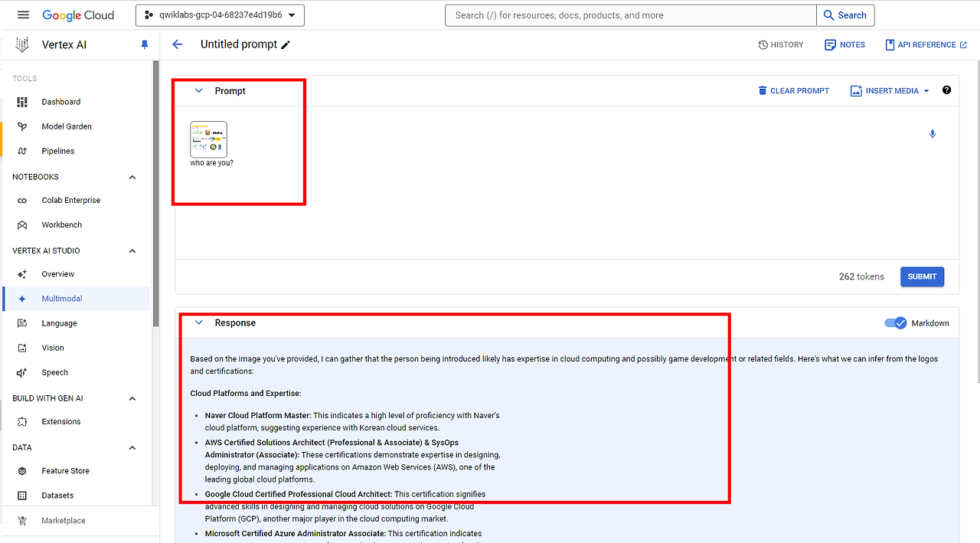Click the blue Search button

click(845, 15)
